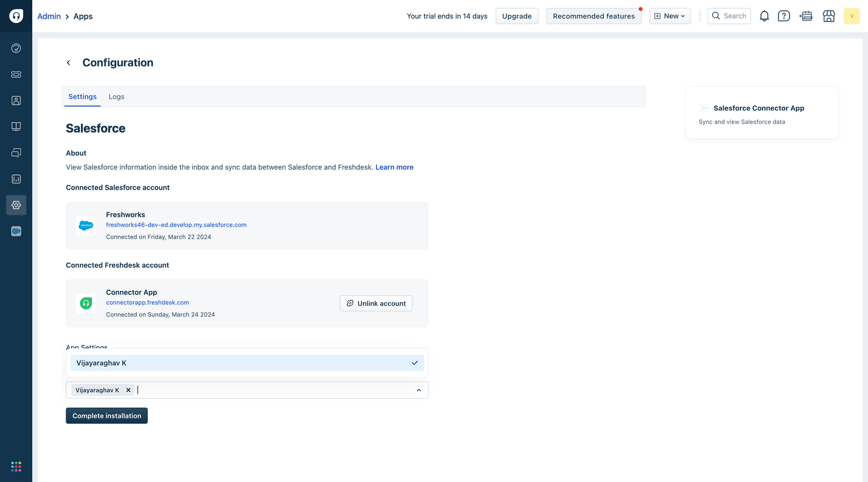Switch to the Logs tab
This screenshot has height=482, width=868.
click(x=117, y=96)
